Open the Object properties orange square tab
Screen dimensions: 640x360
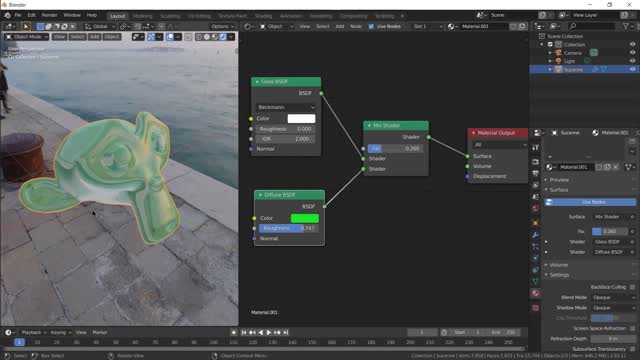click(536, 223)
